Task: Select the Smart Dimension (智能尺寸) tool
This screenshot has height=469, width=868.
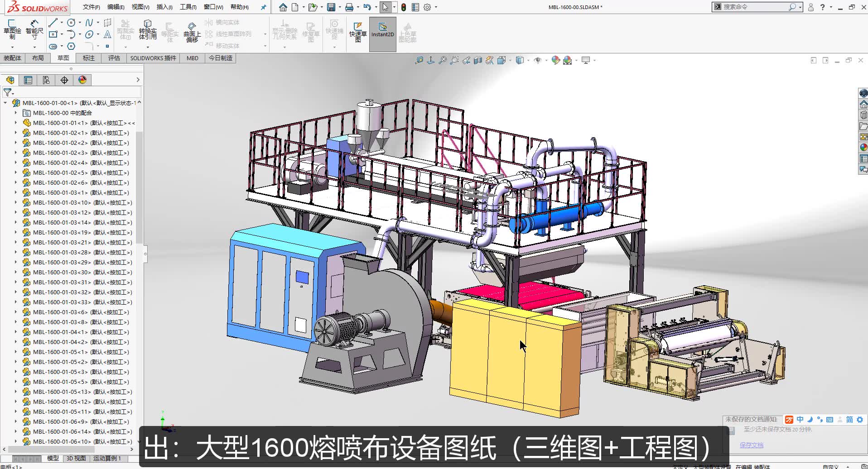Action: [x=34, y=30]
